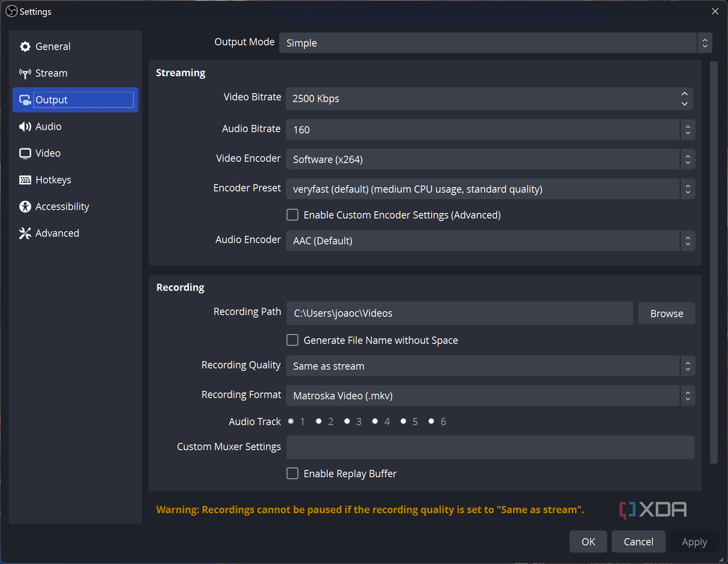Expand the Recording Format dropdown
728x564 pixels.
[490, 396]
